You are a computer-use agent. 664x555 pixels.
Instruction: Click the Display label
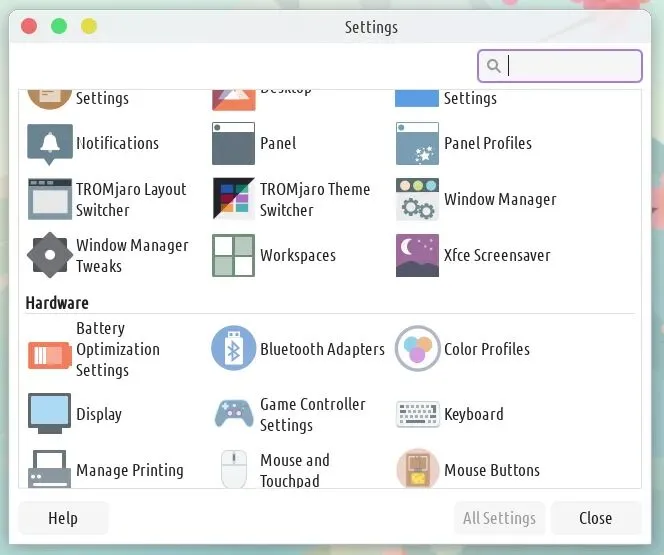[x=99, y=414]
